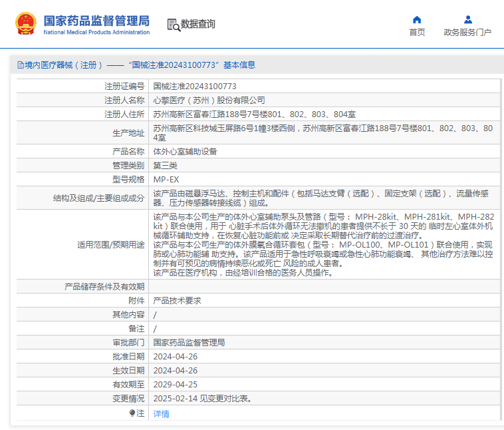Click the 备注 label

click(136, 329)
